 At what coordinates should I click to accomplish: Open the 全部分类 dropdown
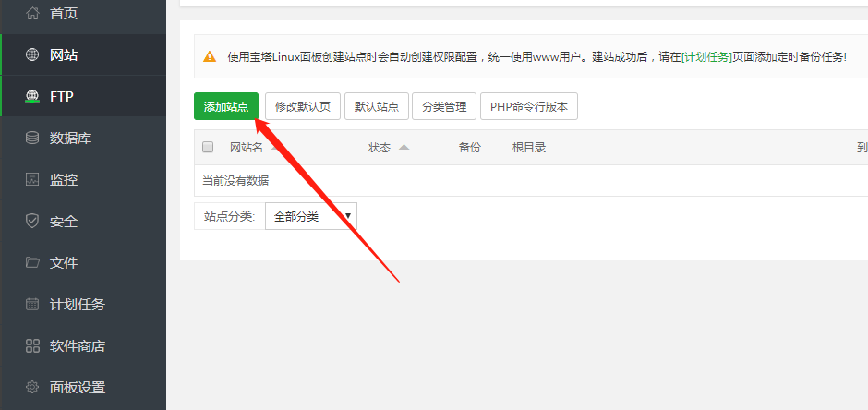coord(311,216)
